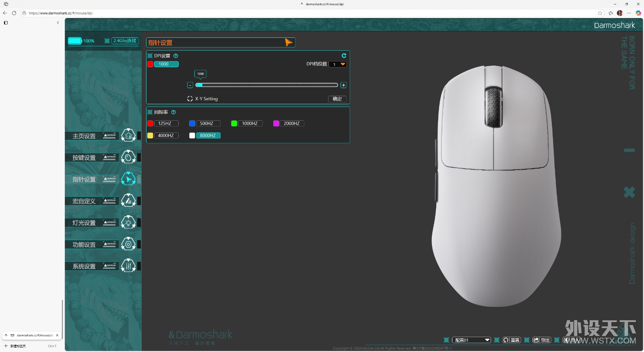Click the orange pointer arrow in header

coord(288,42)
